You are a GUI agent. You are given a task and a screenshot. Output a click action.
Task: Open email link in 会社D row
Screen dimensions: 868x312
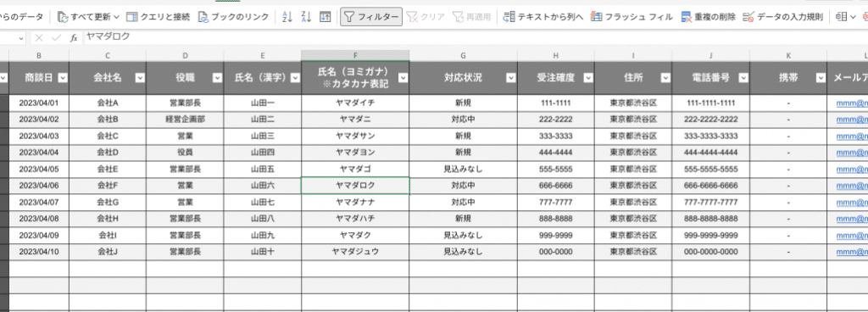coord(852,153)
